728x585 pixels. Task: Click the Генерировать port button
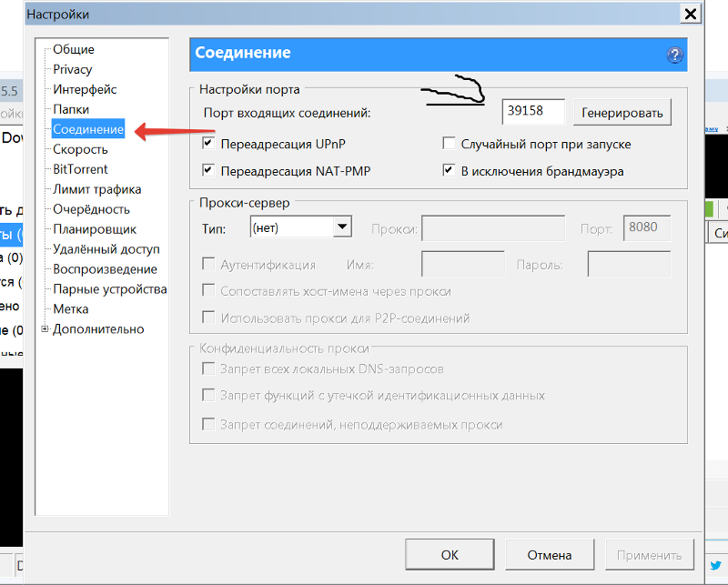tap(622, 111)
